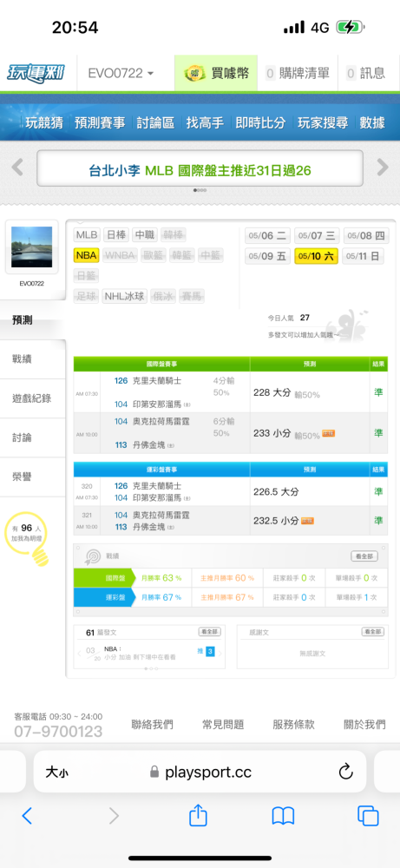This screenshot has width=400, height=868.
Task: Tap the 推 3 recommend badge
Action: pos(206,652)
